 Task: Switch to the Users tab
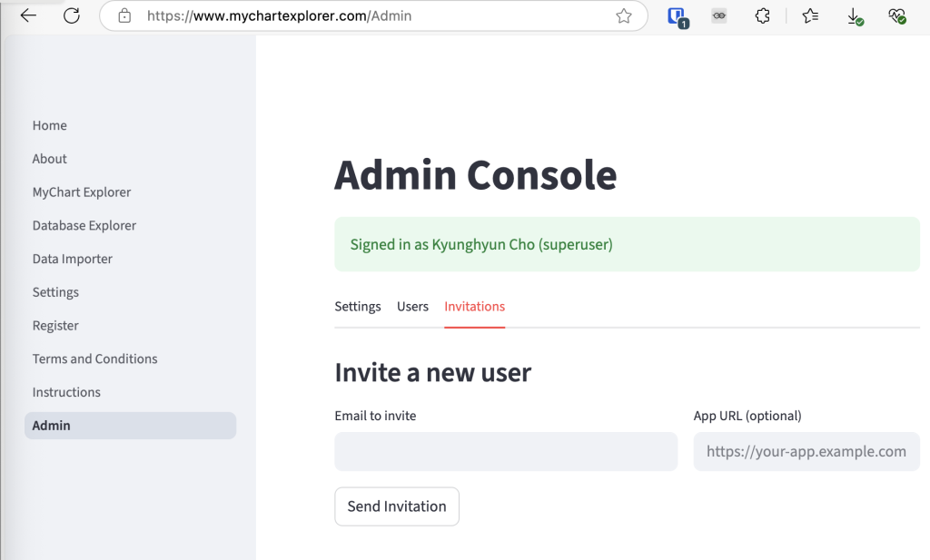pos(412,307)
